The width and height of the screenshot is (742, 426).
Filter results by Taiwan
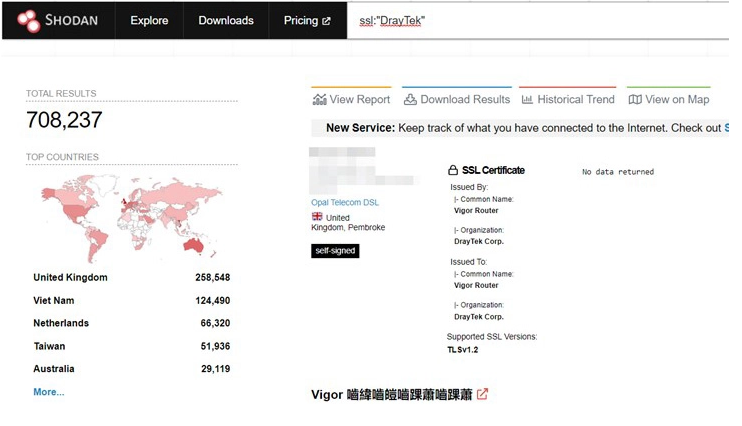point(49,346)
